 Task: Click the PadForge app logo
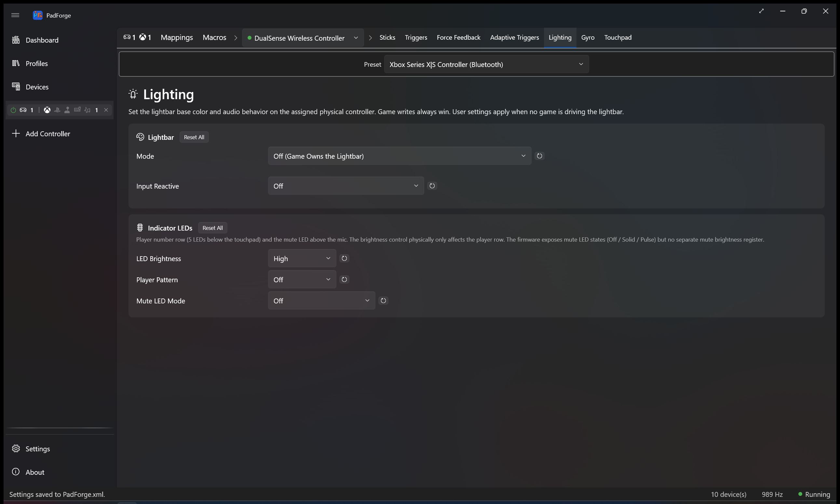coord(37,15)
